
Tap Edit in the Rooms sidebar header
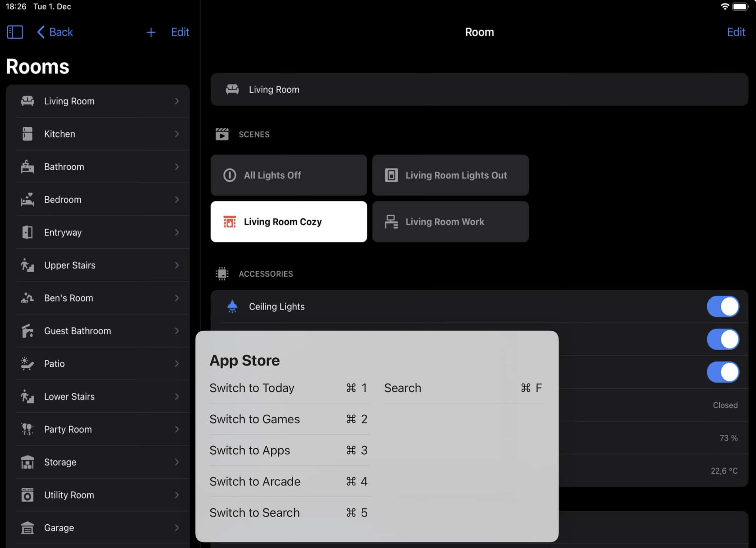(x=180, y=32)
